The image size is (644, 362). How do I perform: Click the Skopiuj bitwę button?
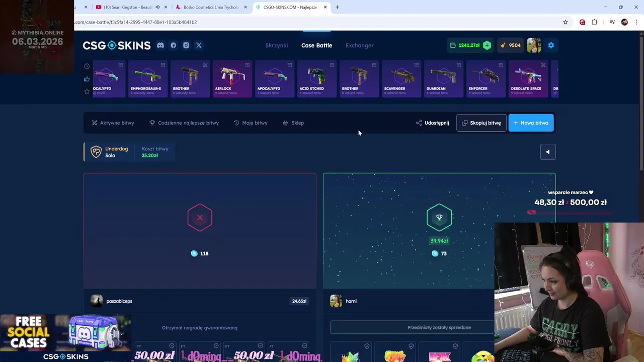point(481,123)
